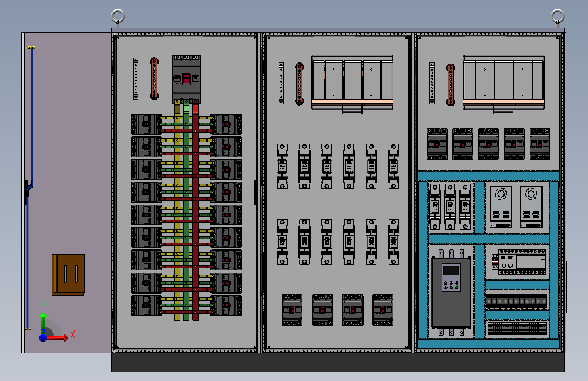The width and height of the screenshot is (588, 381).
Task: Pick the white neutral terminal bar in the left panel
Action: (x=136, y=79)
